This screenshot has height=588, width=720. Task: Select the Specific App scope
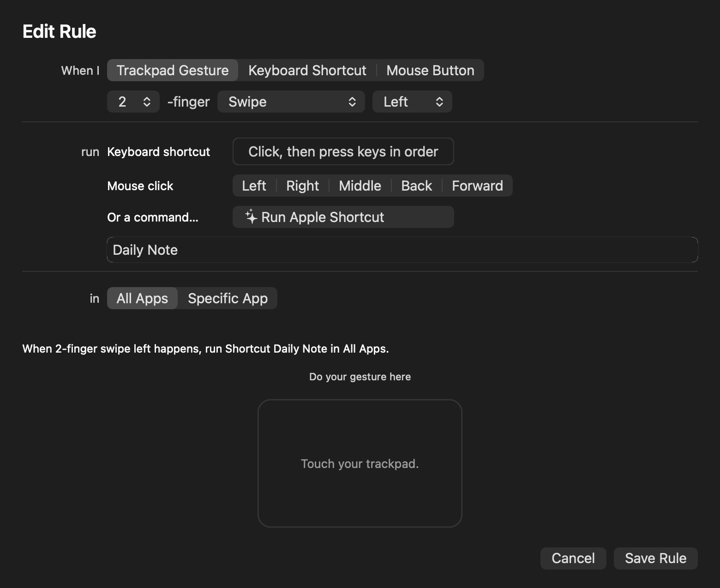click(228, 298)
